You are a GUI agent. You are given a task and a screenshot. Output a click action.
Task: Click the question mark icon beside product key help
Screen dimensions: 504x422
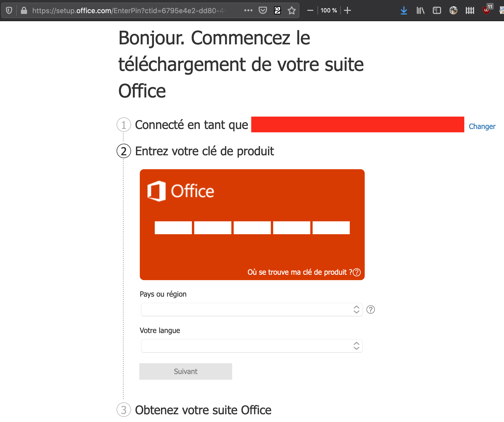point(357,272)
